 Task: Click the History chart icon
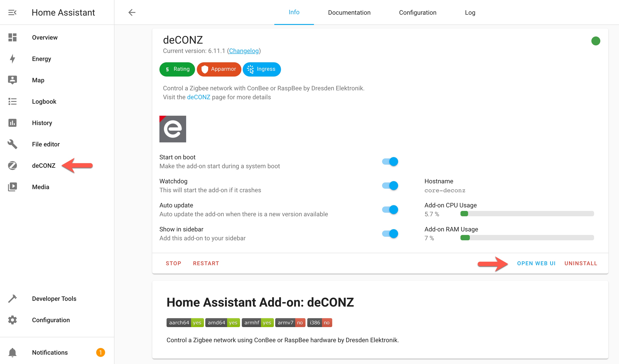point(12,123)
